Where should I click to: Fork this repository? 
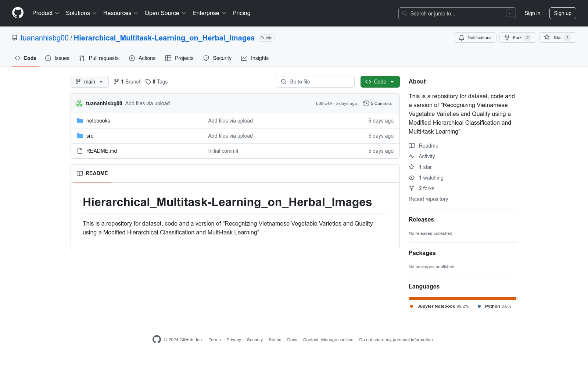pos(518,38)
